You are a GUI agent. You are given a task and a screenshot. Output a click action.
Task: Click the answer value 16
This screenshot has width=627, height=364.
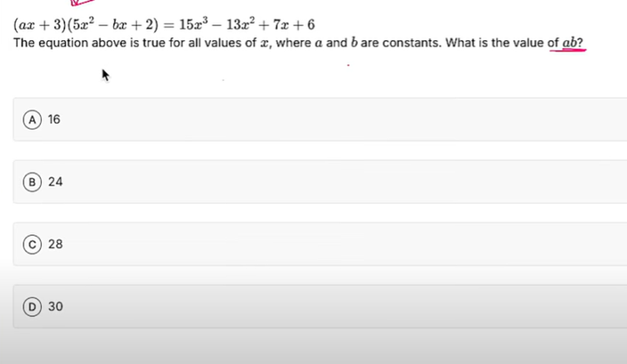[x=54, y=119]
